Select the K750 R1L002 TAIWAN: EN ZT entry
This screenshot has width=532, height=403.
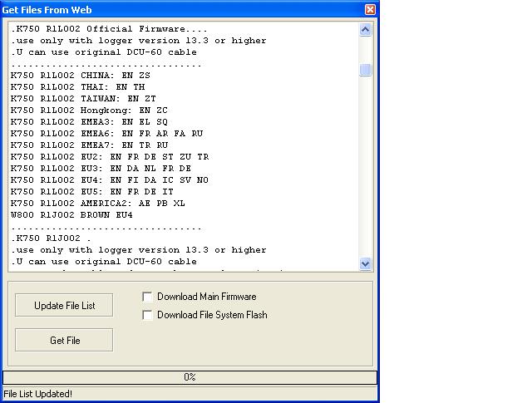(x=83, y=98)
